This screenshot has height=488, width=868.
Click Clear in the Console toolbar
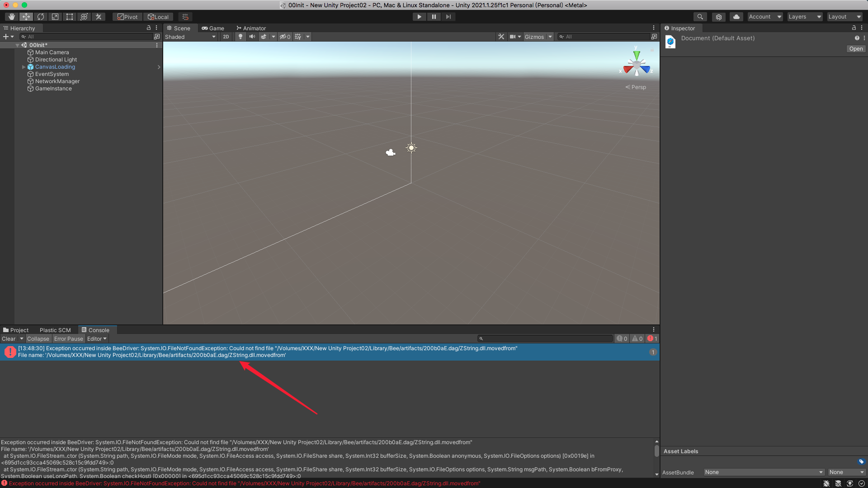pos(9,338)
